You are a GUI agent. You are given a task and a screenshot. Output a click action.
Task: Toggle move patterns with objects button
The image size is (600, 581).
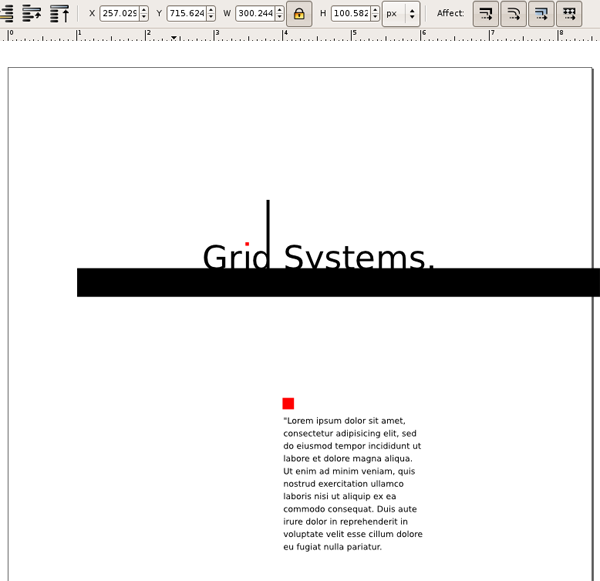click(569, 14)
